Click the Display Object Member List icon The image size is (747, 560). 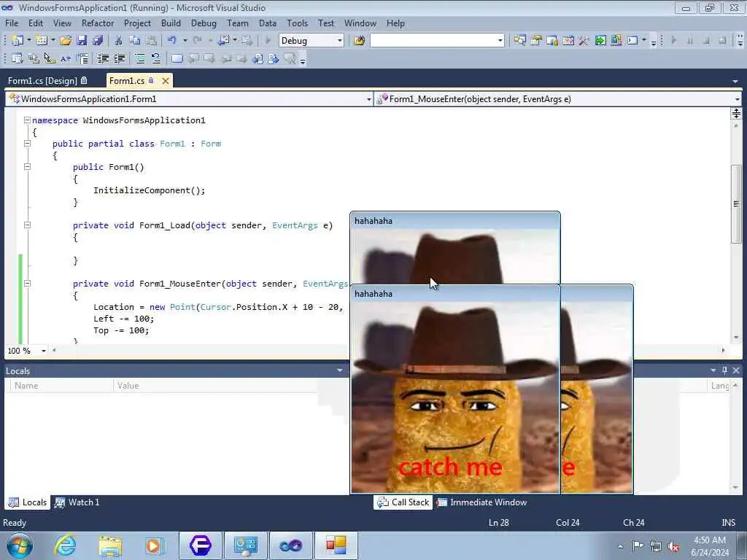18,58
